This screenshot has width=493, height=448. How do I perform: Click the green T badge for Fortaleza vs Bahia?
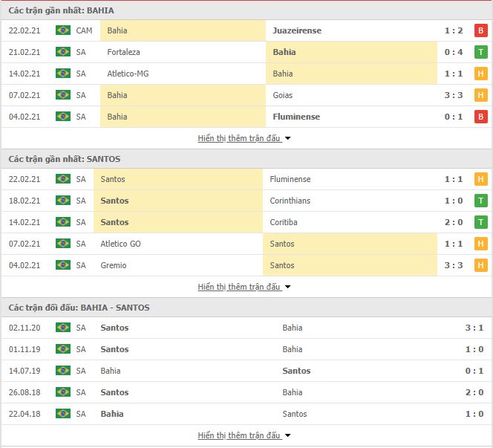(480, 52)
